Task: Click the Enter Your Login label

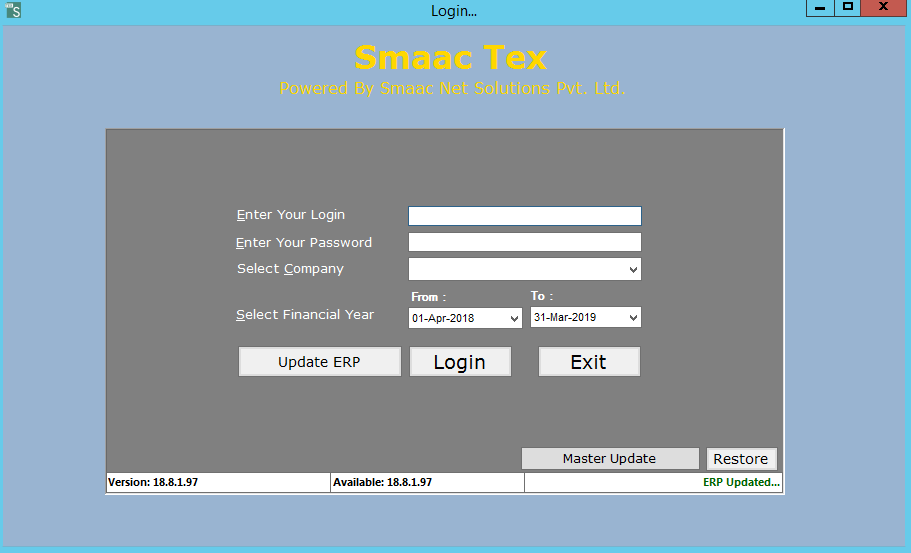Action: [x=290, y=215]
